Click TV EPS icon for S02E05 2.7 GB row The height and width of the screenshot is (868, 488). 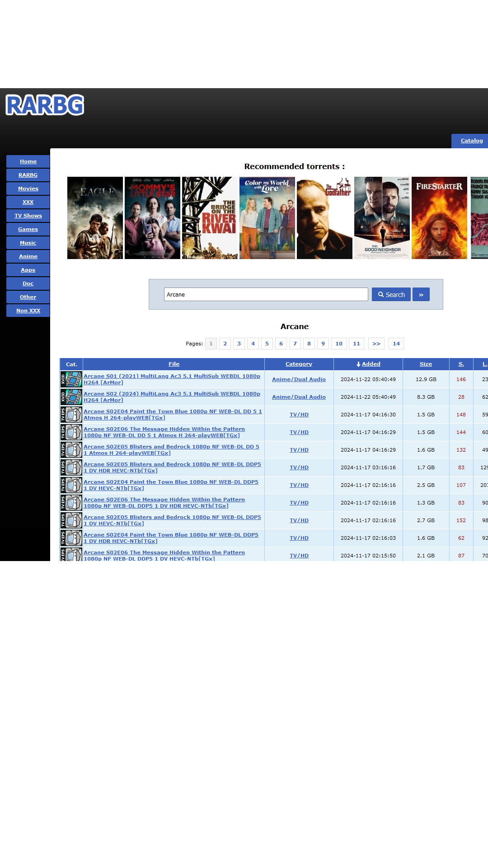[71, 520]
